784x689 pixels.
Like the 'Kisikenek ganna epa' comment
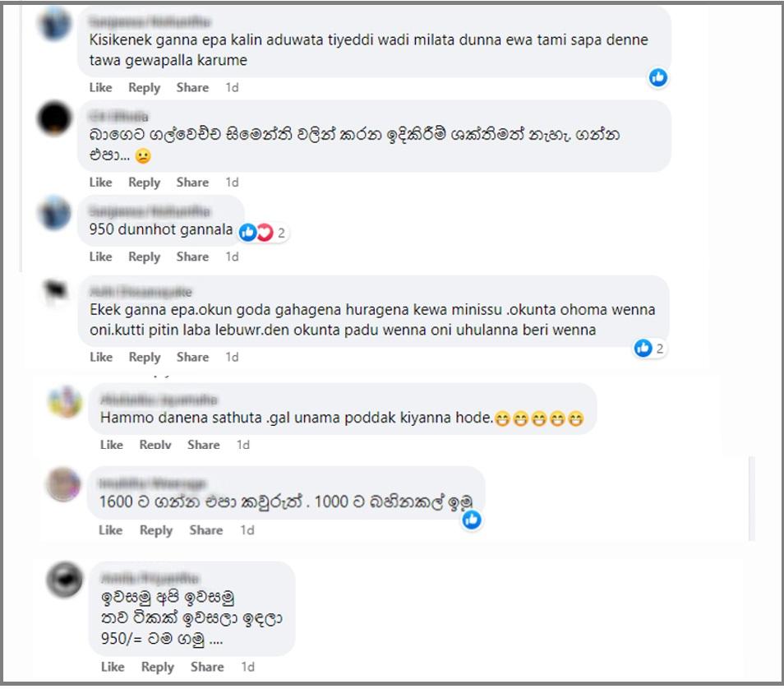click(100, 87)
